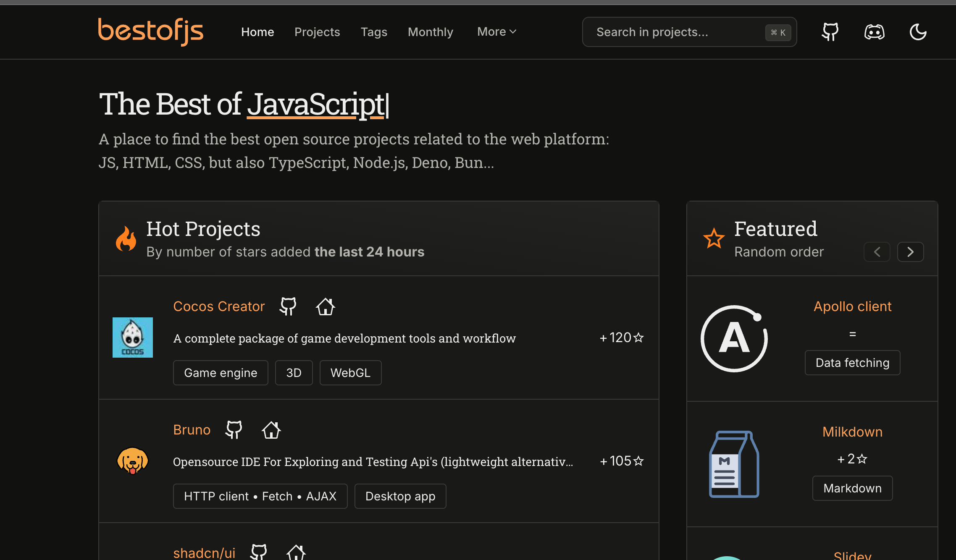Click the Milkdown carton logo

click(734, 464)
